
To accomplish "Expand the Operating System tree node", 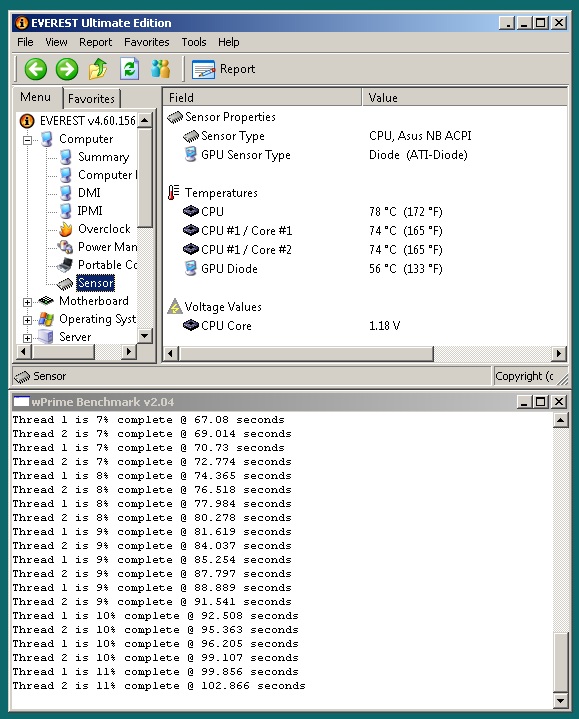I will pos(28,320).
